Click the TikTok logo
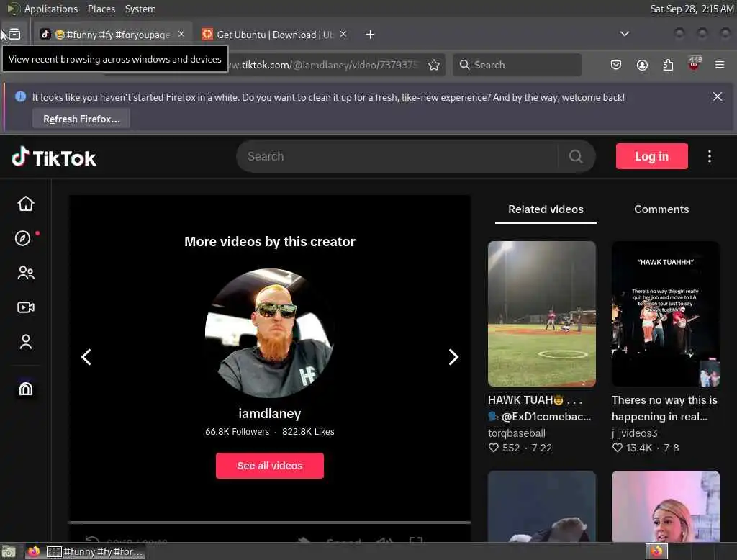Image resolution: width=737 pixels, height=560 pixels. click(x=53, y=158)
